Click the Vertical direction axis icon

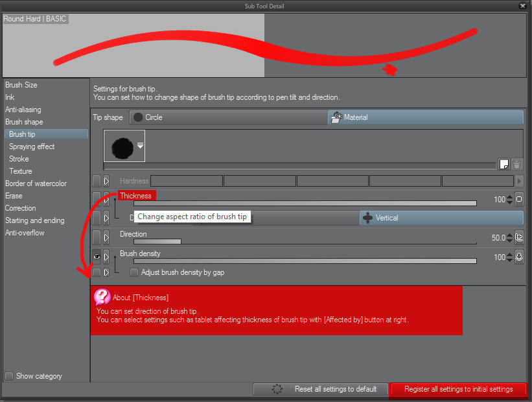(x=367, y=218)
